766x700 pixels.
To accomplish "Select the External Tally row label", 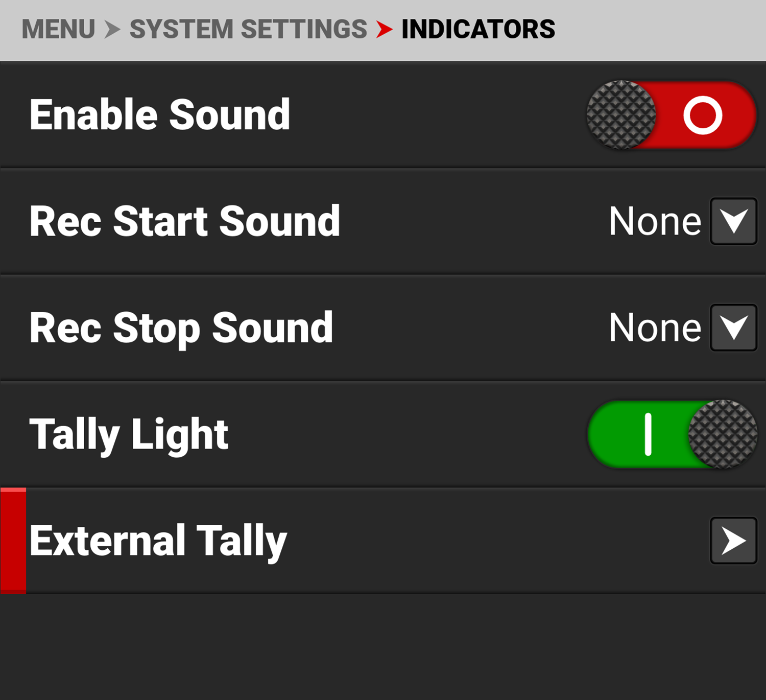I will click(x=158, y=541).
